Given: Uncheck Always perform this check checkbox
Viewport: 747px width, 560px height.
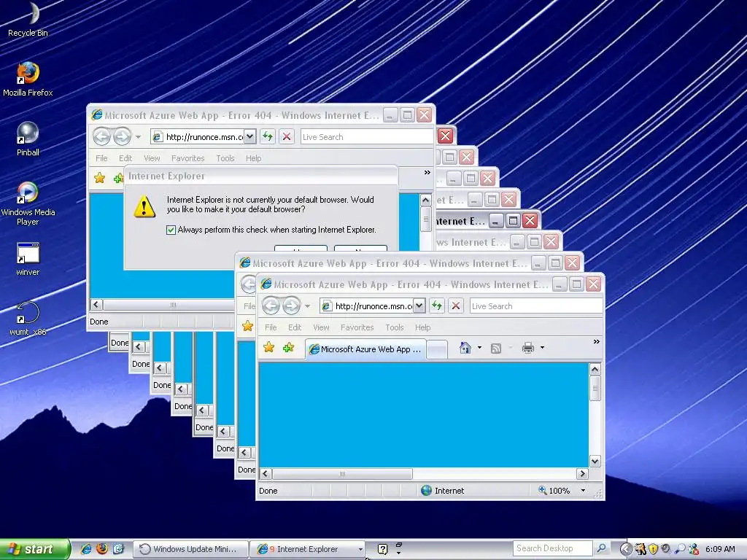Looking at the screenshot, I should tap(171, 230).
